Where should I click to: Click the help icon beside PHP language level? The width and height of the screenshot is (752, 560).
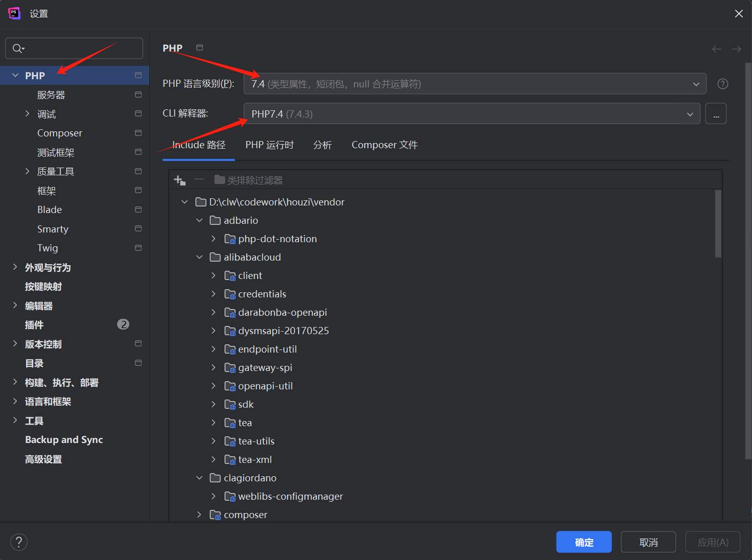[722, 84]
